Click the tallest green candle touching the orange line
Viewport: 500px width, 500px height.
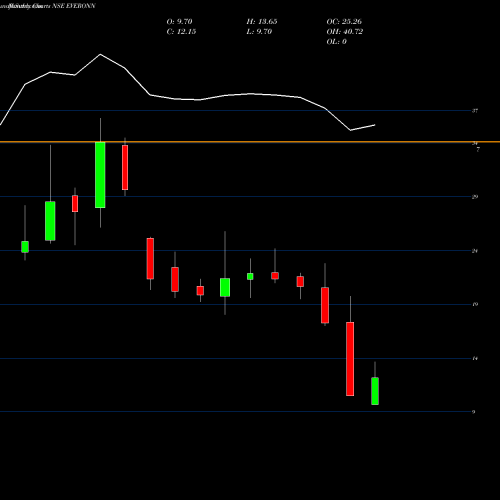tap(100, 175)
